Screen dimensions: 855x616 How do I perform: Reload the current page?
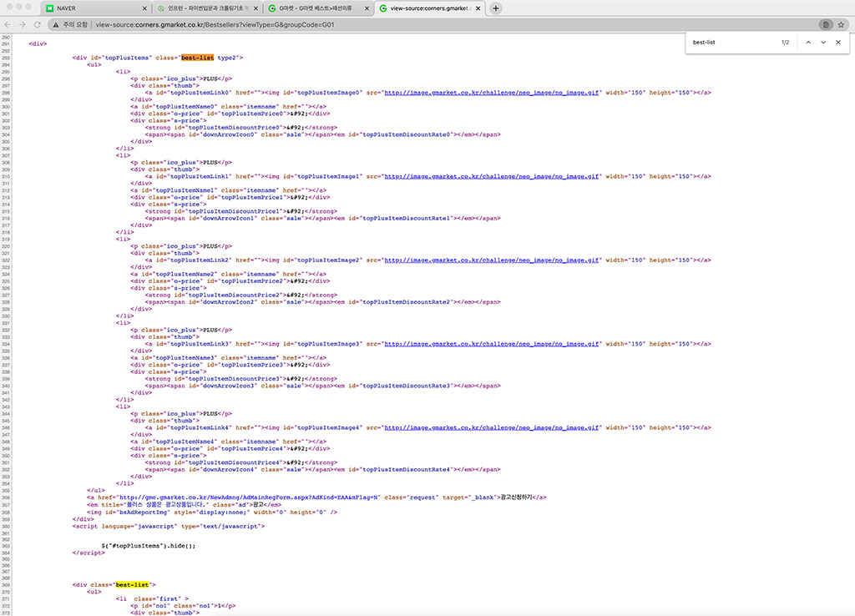tap(37, 24)
